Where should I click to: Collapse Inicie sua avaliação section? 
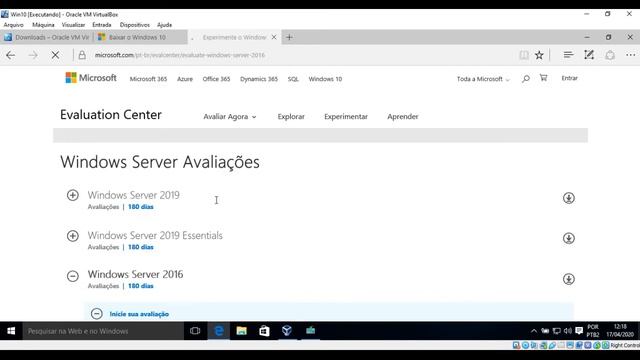[x=97, y=313]
